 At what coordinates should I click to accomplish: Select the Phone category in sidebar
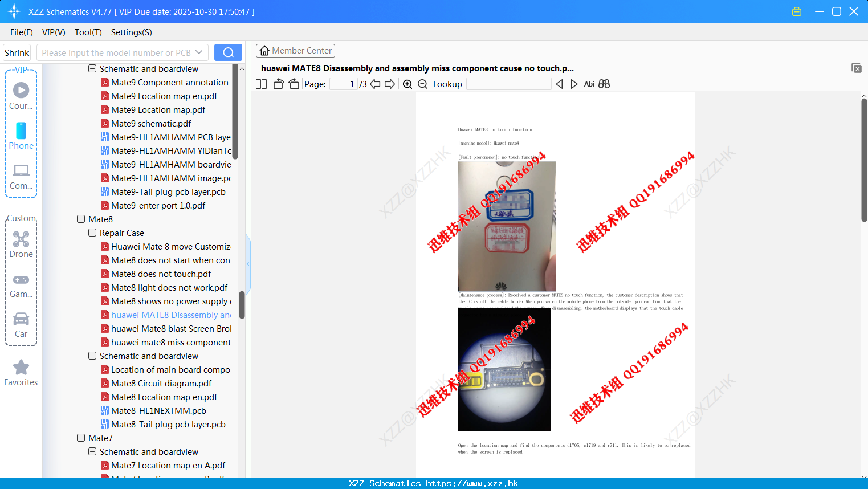pos(21,136)
